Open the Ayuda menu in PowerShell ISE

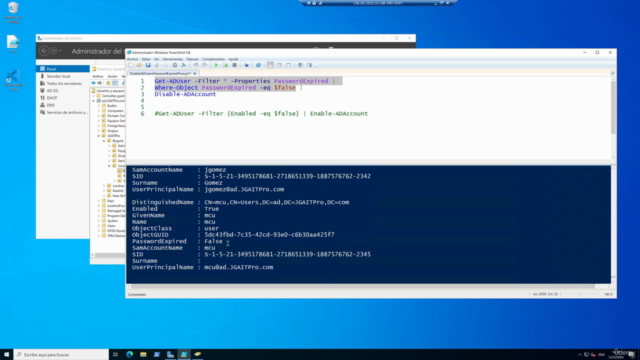tap(233, 59)
